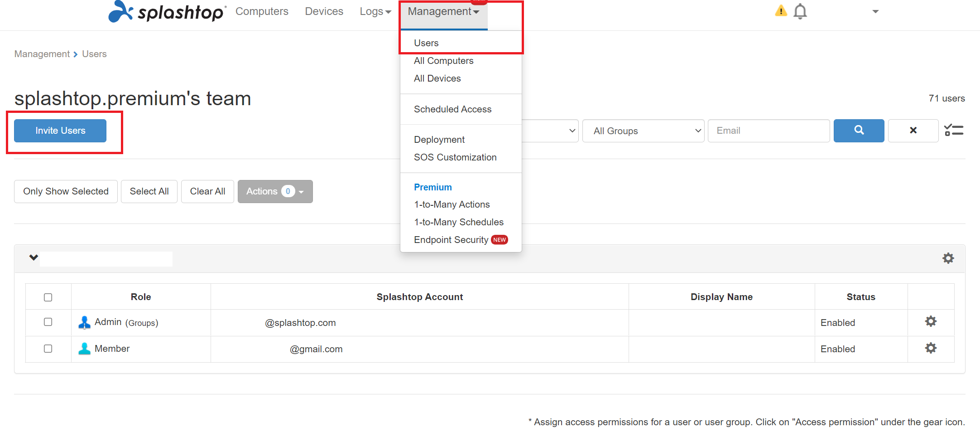Open gear menu for the Member user row
This screenshot has width=980, height=437.
931,348
